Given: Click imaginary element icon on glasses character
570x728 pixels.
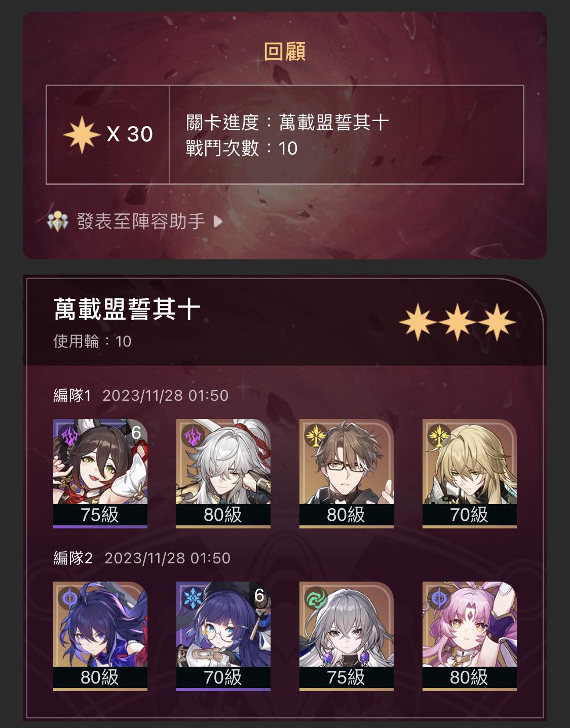Looking at the screenshot, I should 315,435.
